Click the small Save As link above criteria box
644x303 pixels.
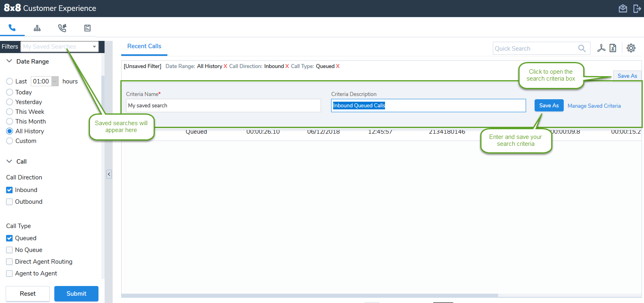627,76
